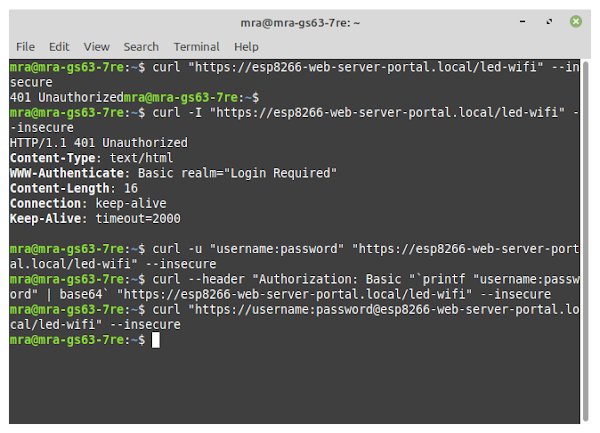600x433 pixels.
Task: Open the Edit menu
Action: coord(59,47)
